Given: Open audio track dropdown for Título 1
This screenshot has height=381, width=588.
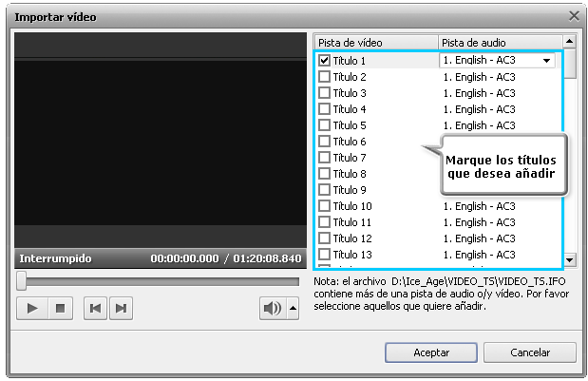Looking at the screenshot, I should [x=546, y=61].
